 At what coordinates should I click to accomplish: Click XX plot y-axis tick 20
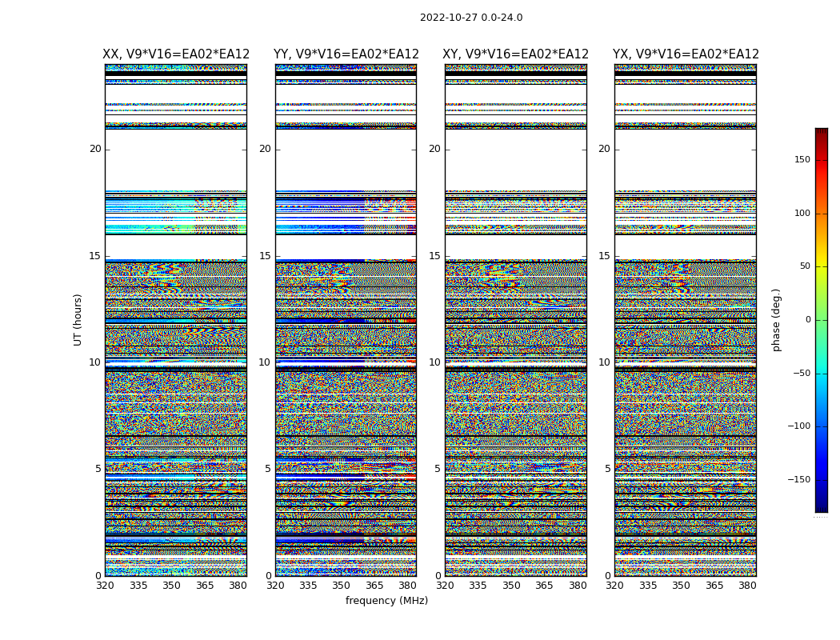[x=95, y=149]
